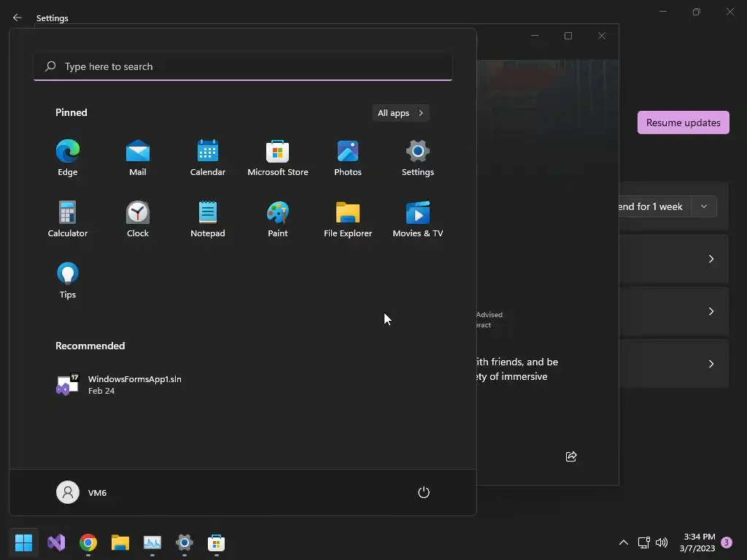Show All apps list

[x=400, y=113]
